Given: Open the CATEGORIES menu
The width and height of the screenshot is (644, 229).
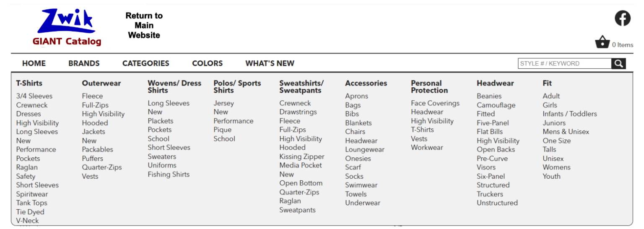Looking at the screenshot, I should [x=146, y=63].
